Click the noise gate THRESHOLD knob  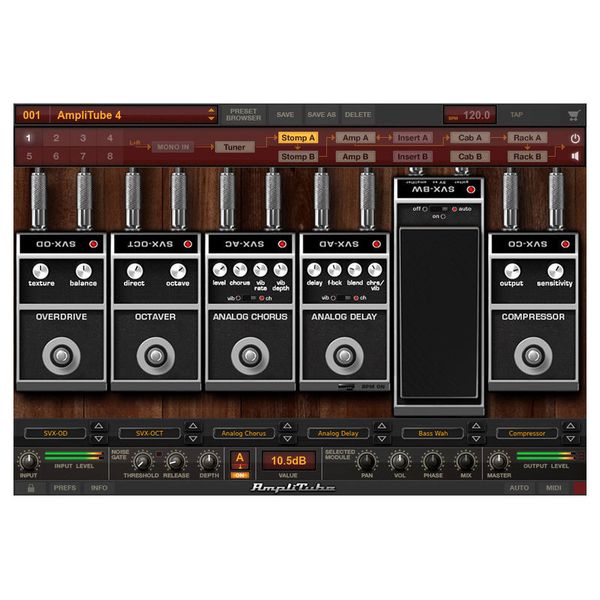[x=142, y=462]
